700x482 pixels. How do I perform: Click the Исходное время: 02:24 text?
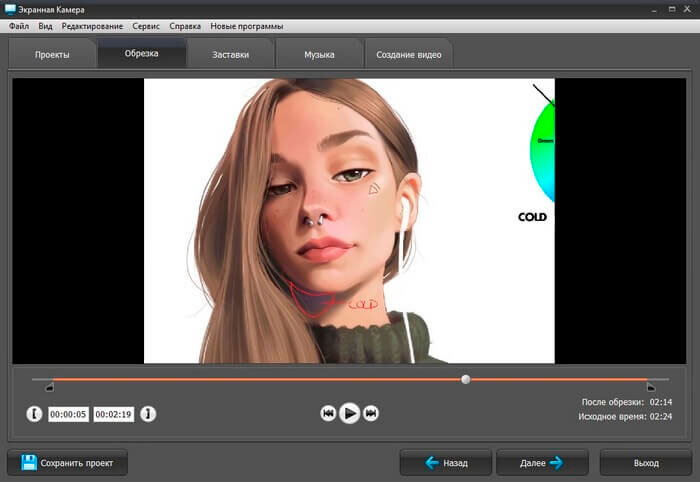click(x=625, y=416)
